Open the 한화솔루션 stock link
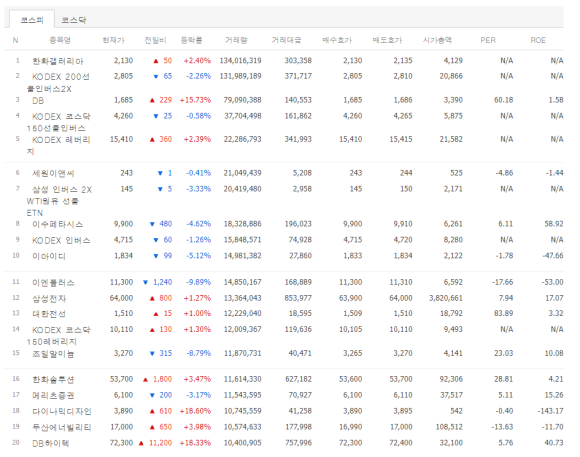The height and width of the screenshot is (457, 580). tap(53, 379)
